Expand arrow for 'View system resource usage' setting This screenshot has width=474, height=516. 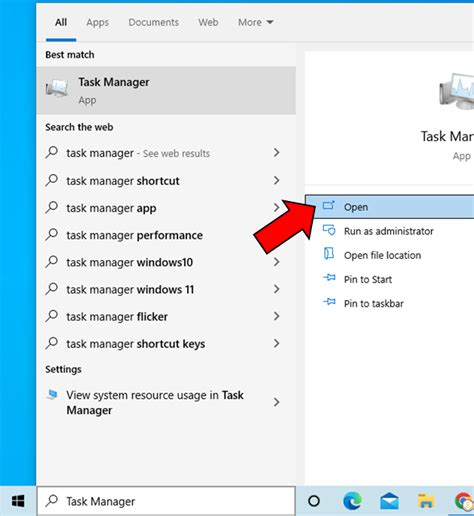[x=276, y=402]
